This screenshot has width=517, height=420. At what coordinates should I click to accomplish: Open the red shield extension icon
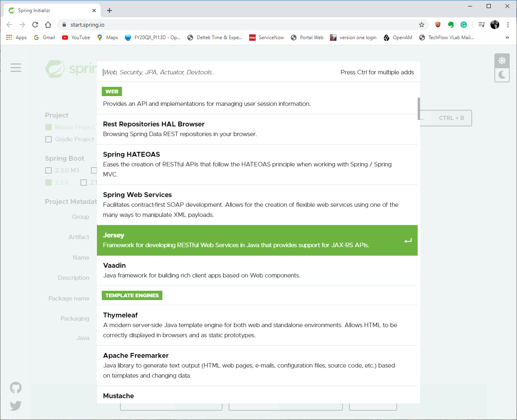coord(438,25)
